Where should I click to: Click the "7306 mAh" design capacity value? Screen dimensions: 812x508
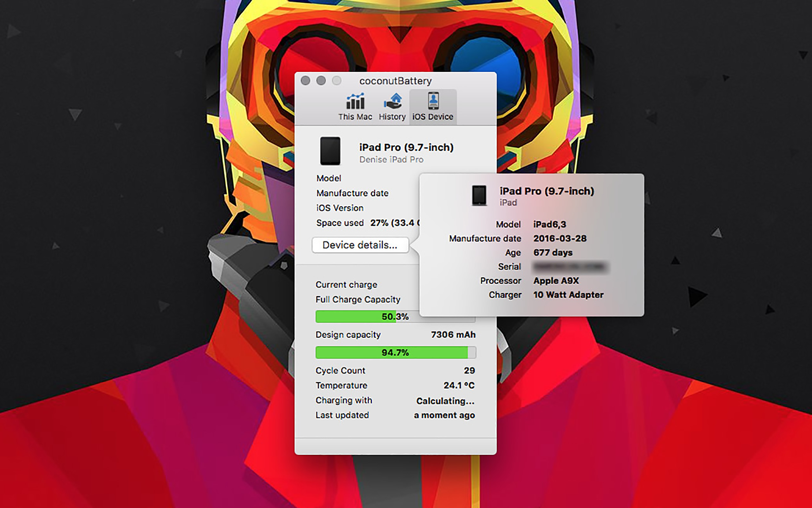[x=453, y=335]
